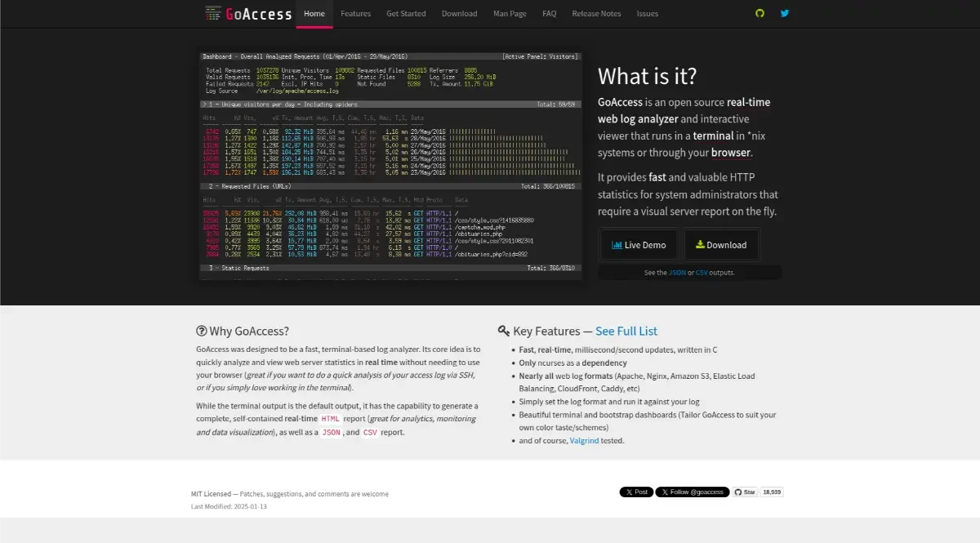The width and height of the screenshot is (980, 543).
Task: Open the Twitter bird icon link
Action: 785,14
